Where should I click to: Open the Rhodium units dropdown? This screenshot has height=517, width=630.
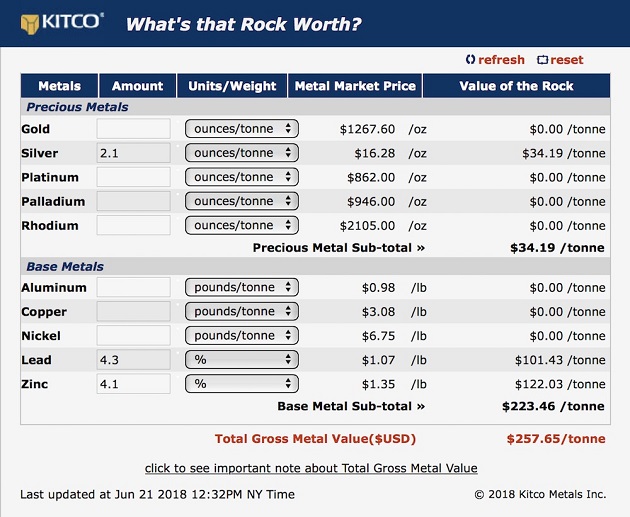[241, 225]
